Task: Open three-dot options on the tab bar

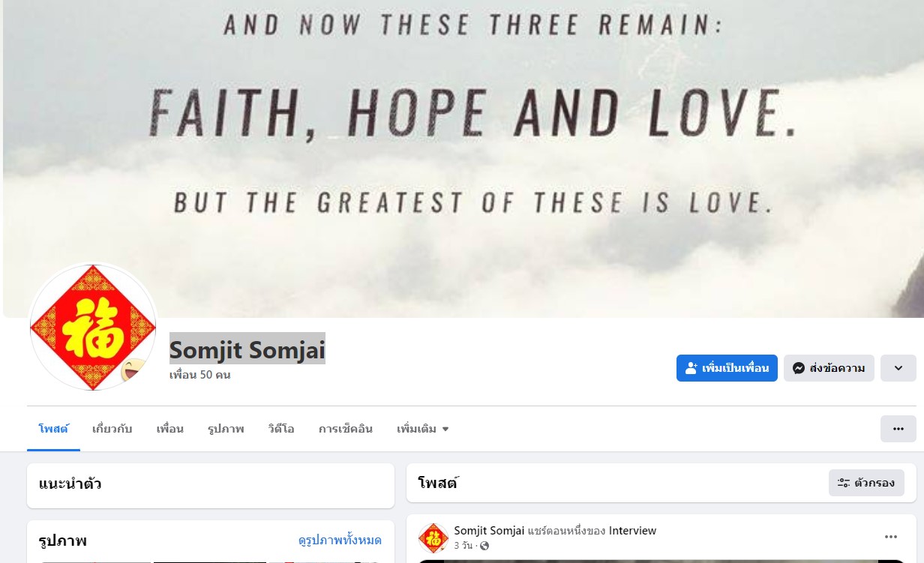Action: [898, 429]
